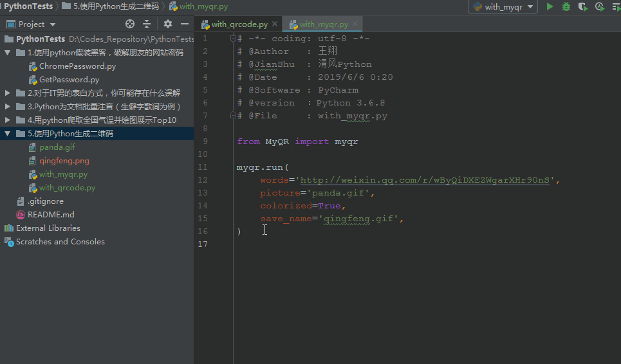
Task: Click 'colorized=True' on line 14
Action: (x=301, y=206)
